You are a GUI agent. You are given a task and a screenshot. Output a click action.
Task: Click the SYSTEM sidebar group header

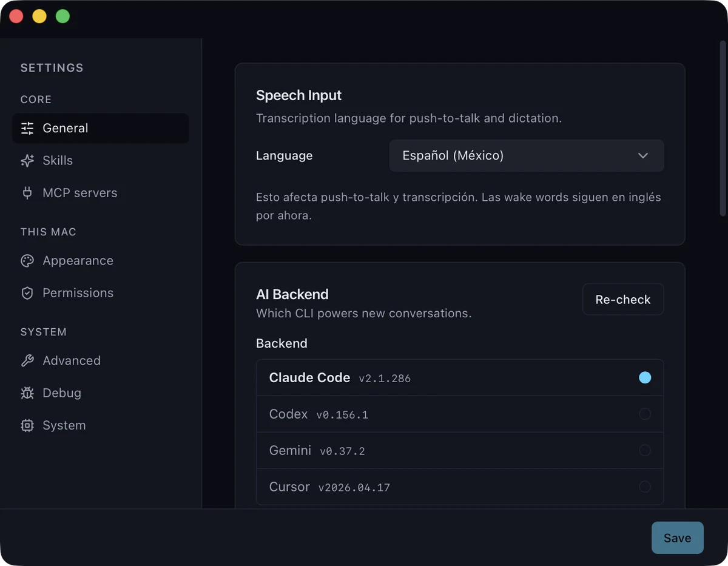coord(44,332)
